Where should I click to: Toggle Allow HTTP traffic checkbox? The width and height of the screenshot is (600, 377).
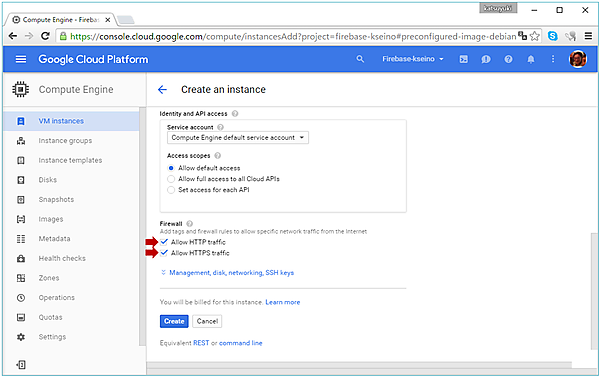click(164, 242)
